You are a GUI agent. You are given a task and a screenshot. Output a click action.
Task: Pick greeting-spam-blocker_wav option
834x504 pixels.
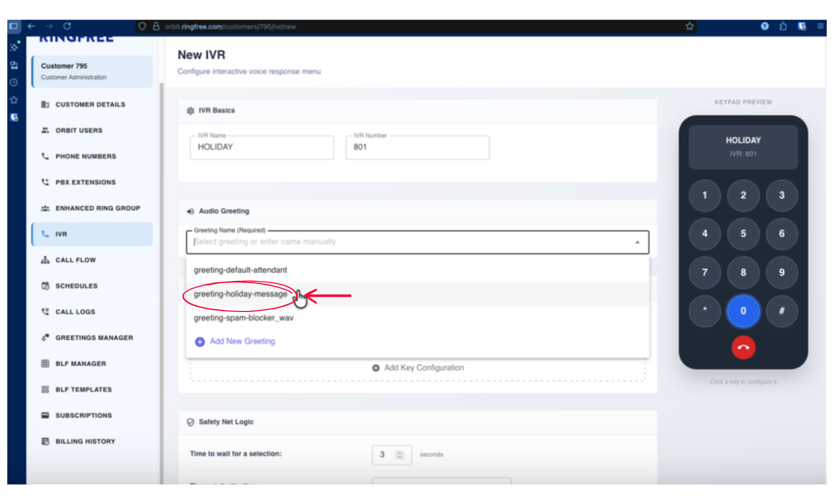point(243,318)
